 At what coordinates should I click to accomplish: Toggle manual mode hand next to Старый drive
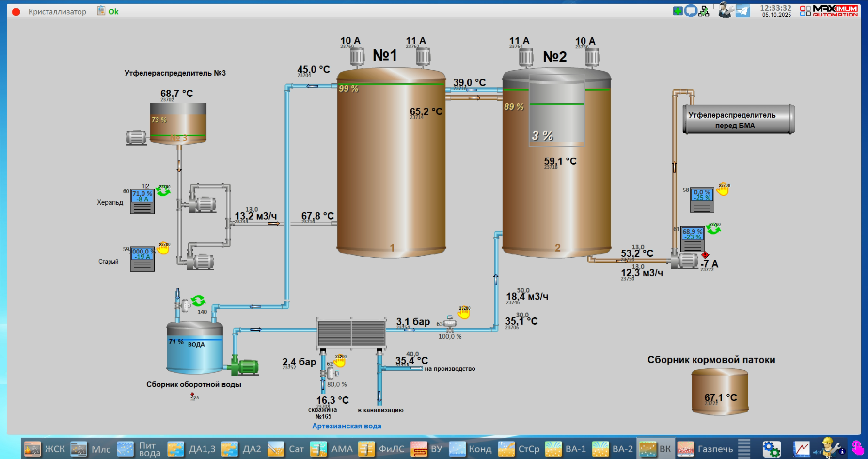point(163,249)
